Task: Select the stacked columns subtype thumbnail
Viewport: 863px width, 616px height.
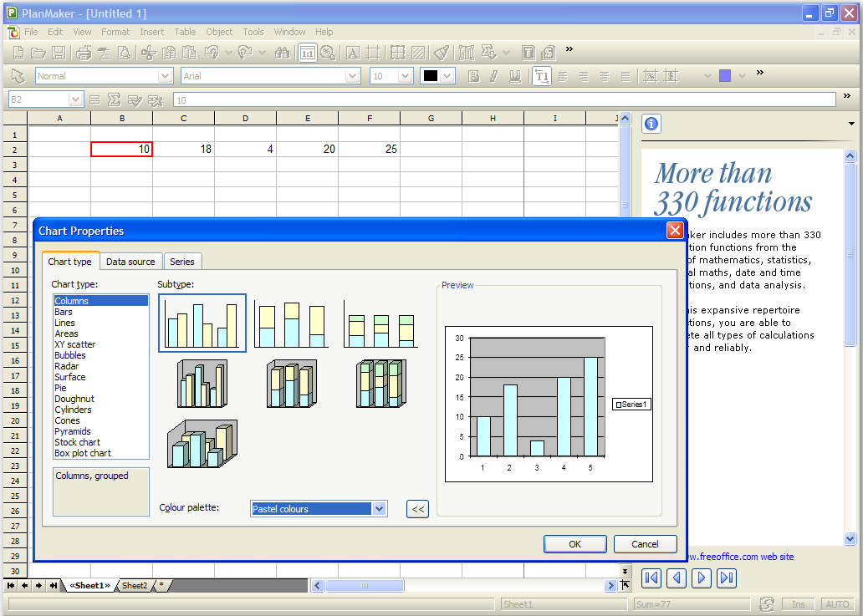Action: [x=292, y=323]
